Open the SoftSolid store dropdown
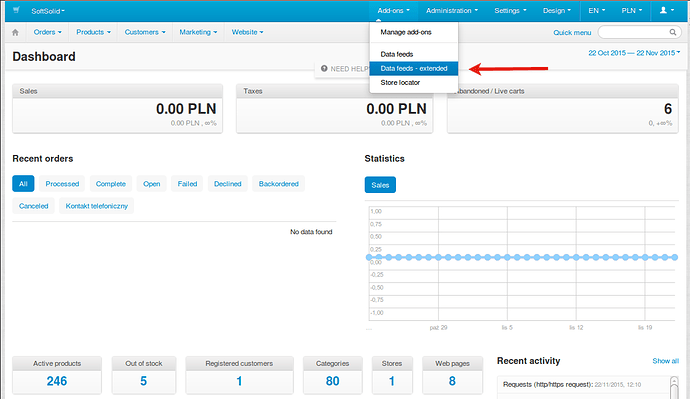The height and width of the screenshot is (399, 690). (48, 11)
